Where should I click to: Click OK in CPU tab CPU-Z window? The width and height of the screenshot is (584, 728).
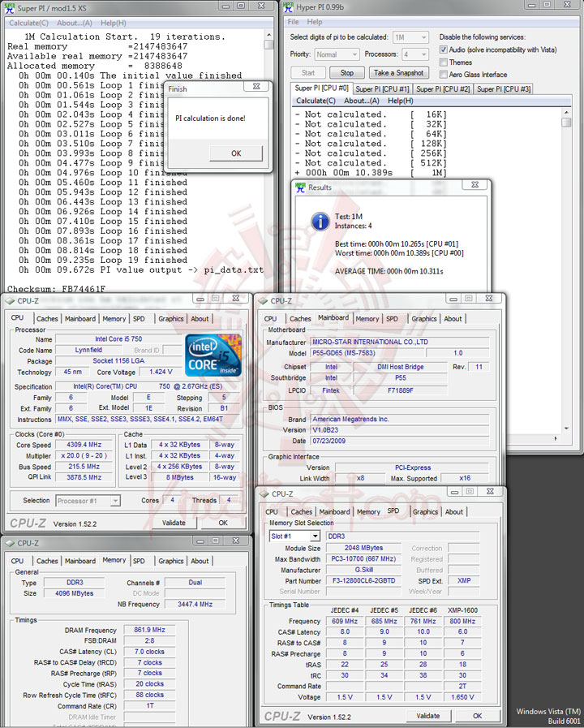(223, 523)
